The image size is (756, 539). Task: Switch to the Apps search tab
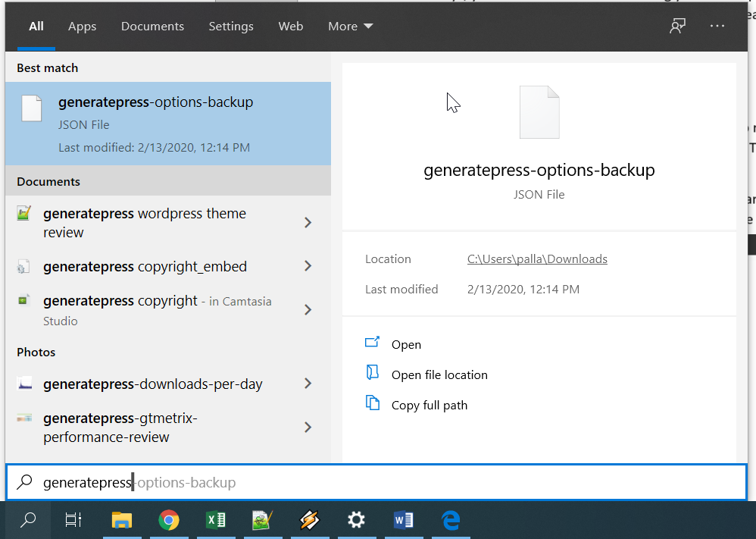pos(82,26)
